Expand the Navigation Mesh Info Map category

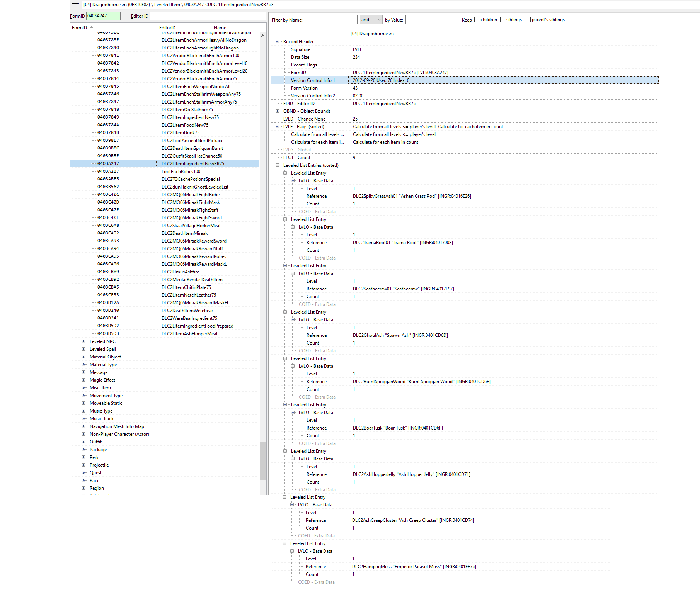[84, 426]
